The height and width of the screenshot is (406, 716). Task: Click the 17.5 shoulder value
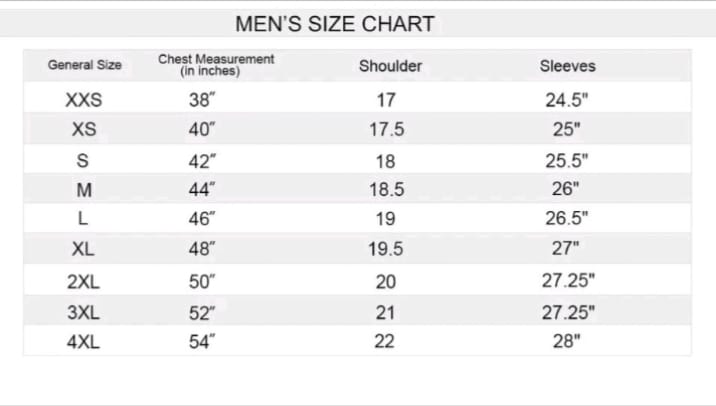point(386,130)
